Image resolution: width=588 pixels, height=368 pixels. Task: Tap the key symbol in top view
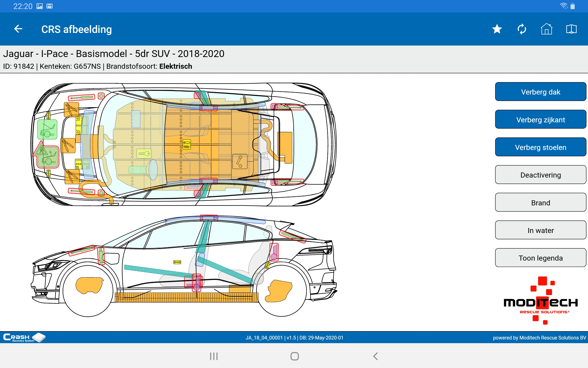pyautogui.click(x=144, y=154)
